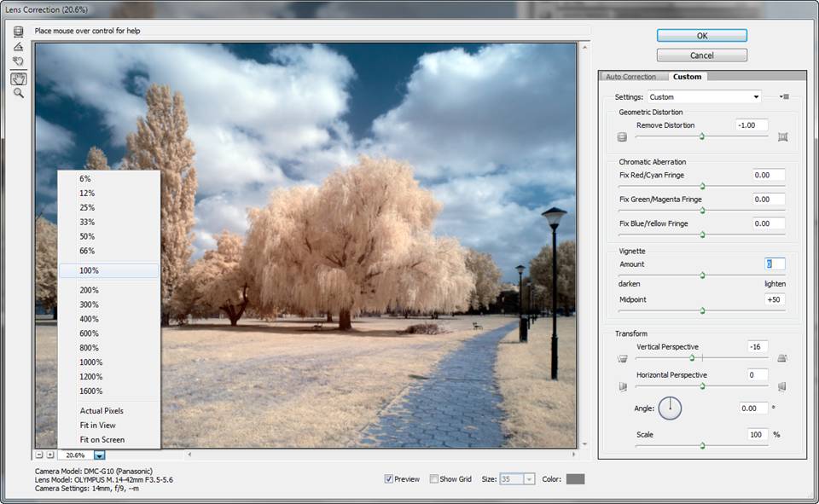Select the Straighten tool
This screenshot has width=819, height=504.
18,47
